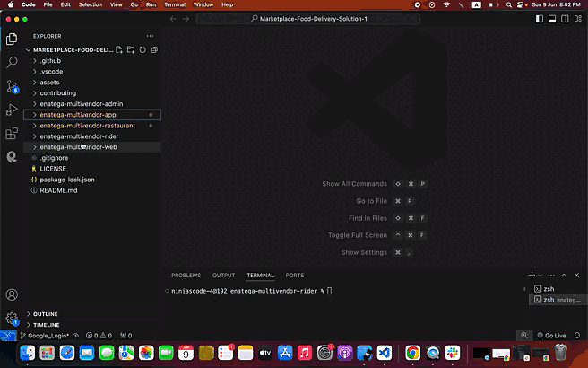Refresh the Explorer file tree
The height and width of the screenshot is (368, 588).
(x=142, y=49)
